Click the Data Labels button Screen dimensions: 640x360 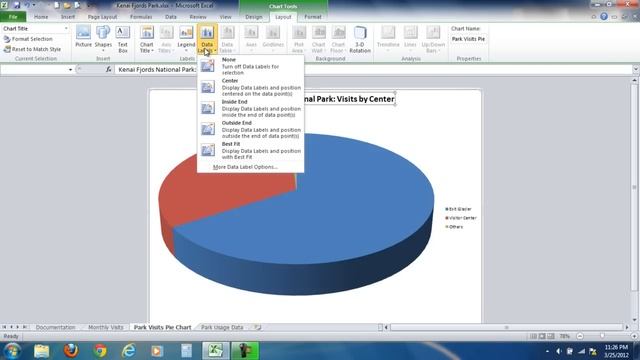coord(207,39)
